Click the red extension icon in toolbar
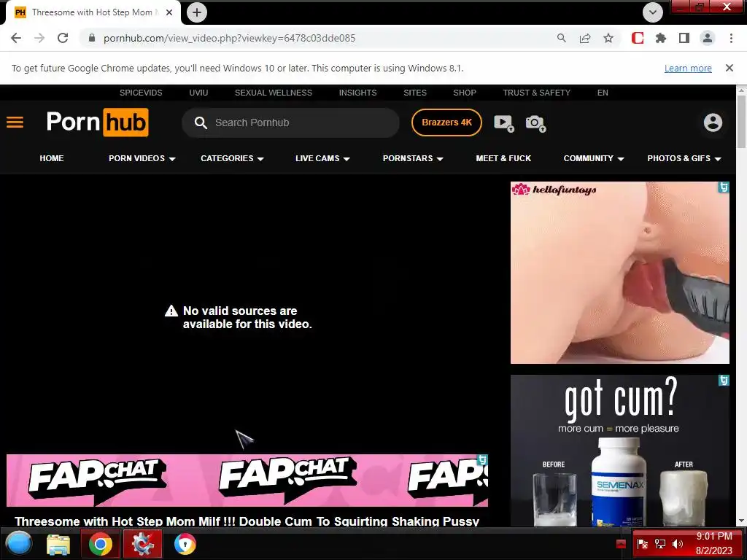 pyautogui.click(x=638, y=38)
